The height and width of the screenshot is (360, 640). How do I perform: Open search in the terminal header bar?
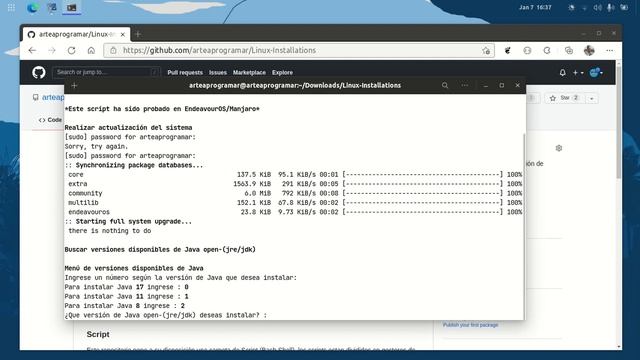click(445, 85)
